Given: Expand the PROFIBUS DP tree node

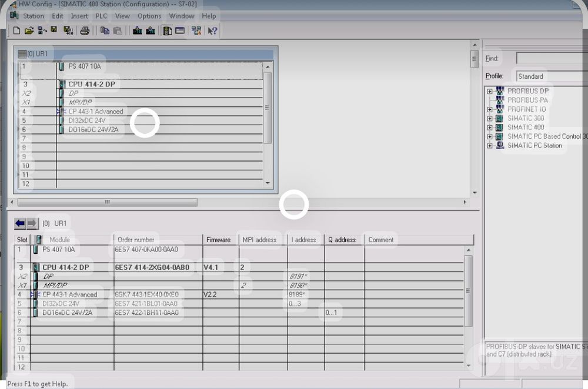Looking at the screenshot, I should (x=490, y=91).
